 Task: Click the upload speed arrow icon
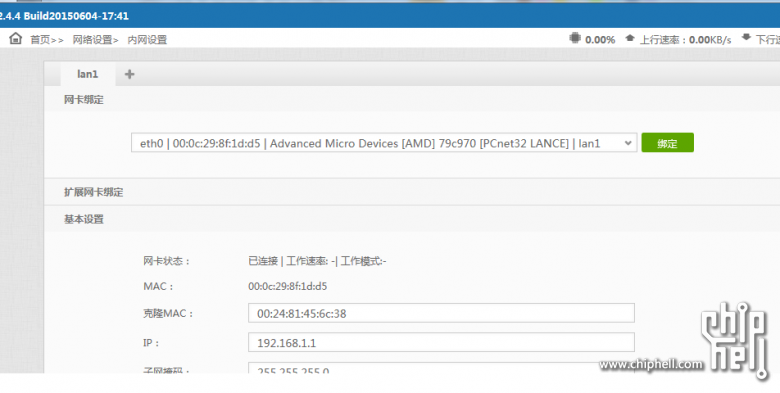(630, 38)
